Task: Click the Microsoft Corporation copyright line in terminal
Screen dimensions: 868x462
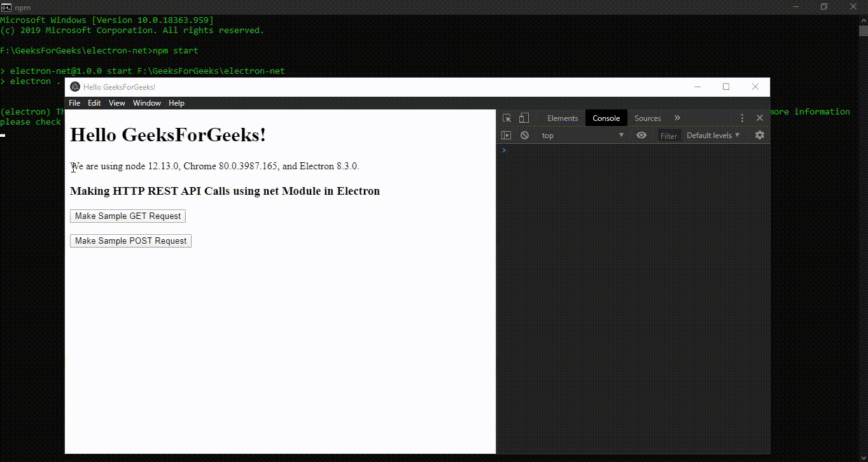Action: coord(132,30)
